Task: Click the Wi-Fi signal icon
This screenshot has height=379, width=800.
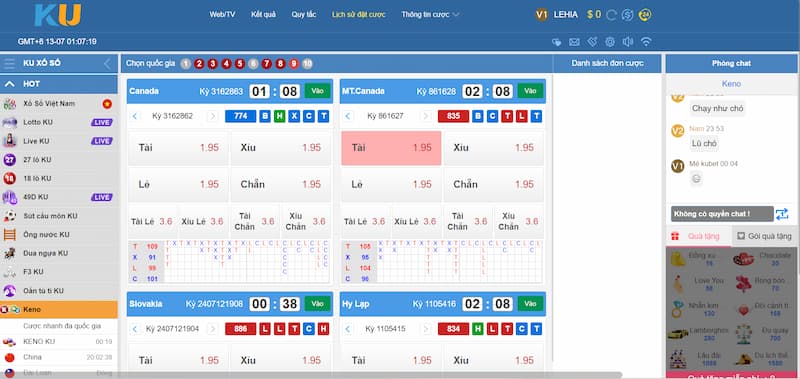Action: (x=646, y=42)
